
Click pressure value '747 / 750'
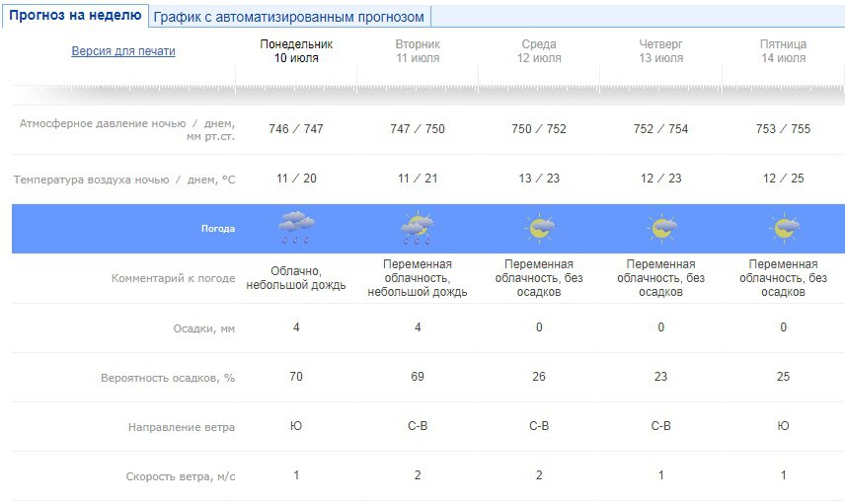[x=418, y=129]
